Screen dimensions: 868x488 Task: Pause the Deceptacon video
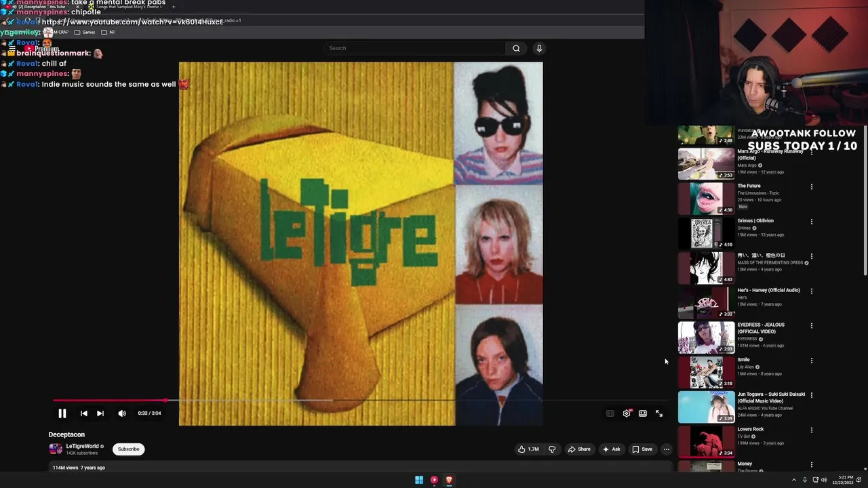pyautogui.click(x=62, y=413)
